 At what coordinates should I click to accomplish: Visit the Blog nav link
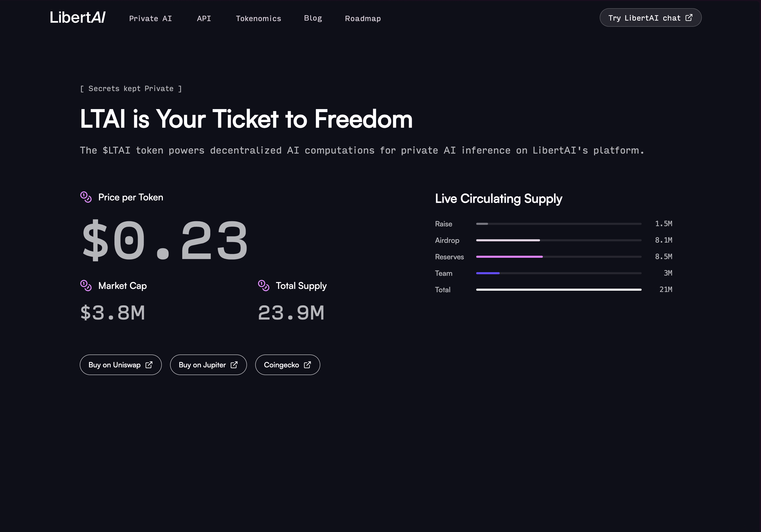tap(313, 18)
